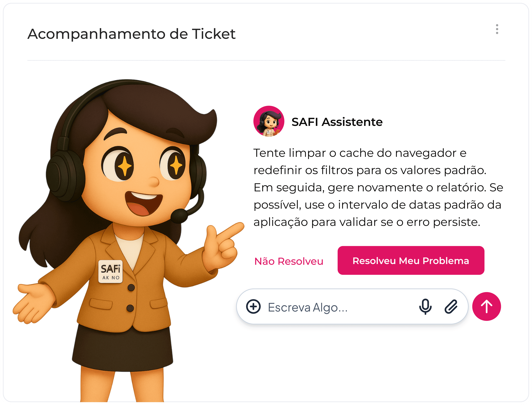
Task: Click the mascot's headset microphone tip
Action: coord(179,216)
